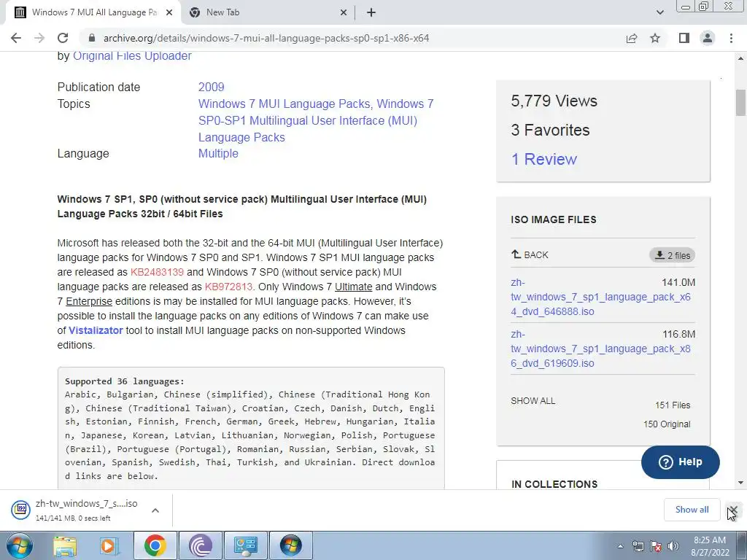Open the volume speaker tray icon

click(x=673, y=546)
